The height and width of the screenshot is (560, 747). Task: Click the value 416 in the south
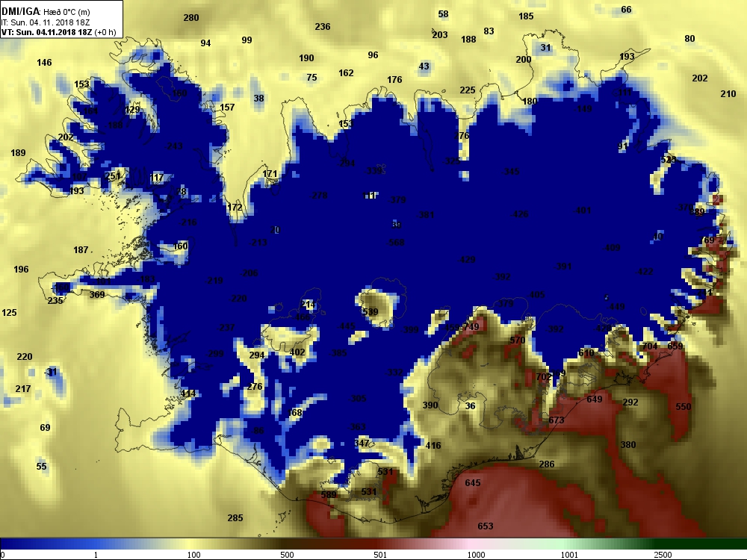pos(433,445)
